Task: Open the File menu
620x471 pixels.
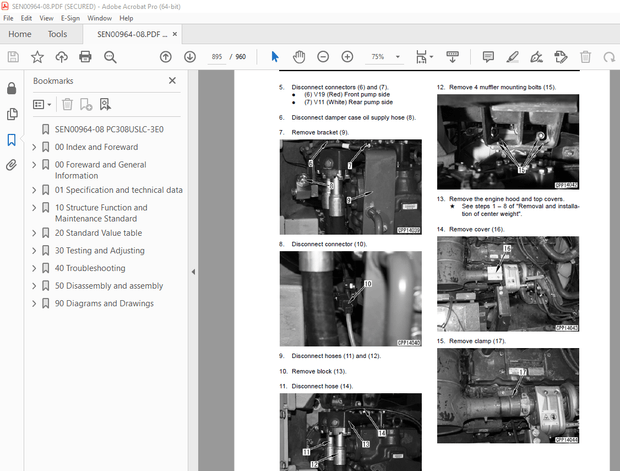Action: (8, 18)
